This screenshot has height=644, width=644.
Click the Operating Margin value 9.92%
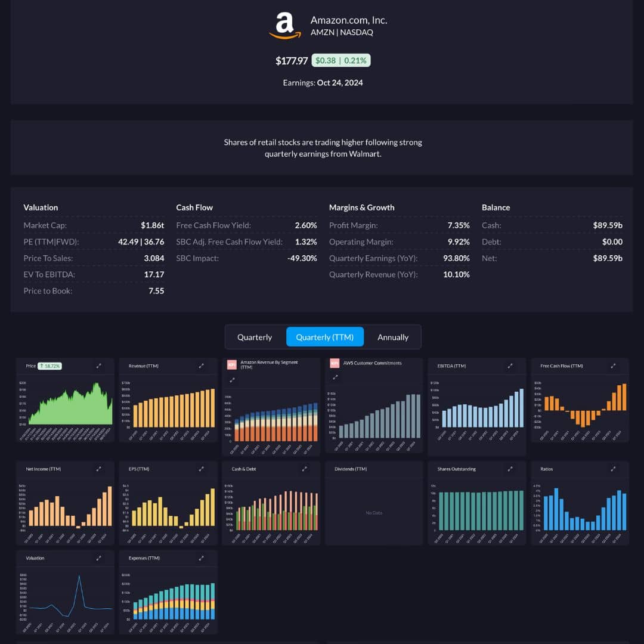pos(459,241)
